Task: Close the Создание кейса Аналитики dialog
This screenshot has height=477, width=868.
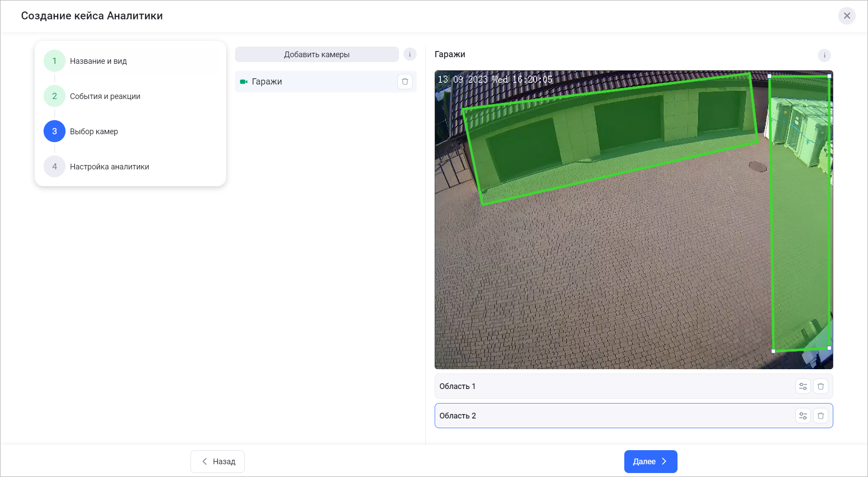Action: [x=847, y=16]
